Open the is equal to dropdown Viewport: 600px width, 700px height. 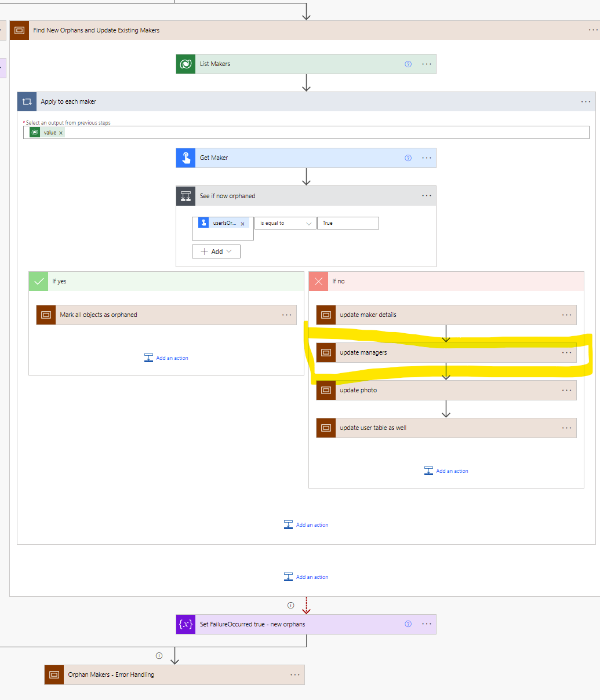[285, 223]
